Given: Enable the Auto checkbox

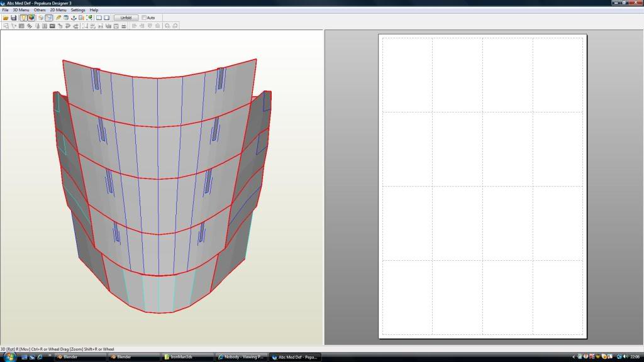Looking at the screenshot, I should click(x=144, y=18).
